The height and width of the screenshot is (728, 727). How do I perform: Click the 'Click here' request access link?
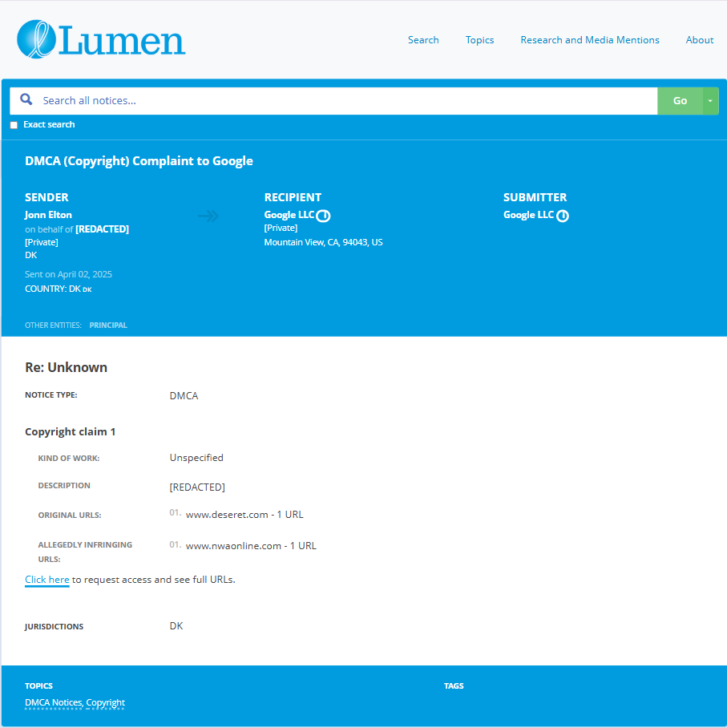(x=46, y=580)
